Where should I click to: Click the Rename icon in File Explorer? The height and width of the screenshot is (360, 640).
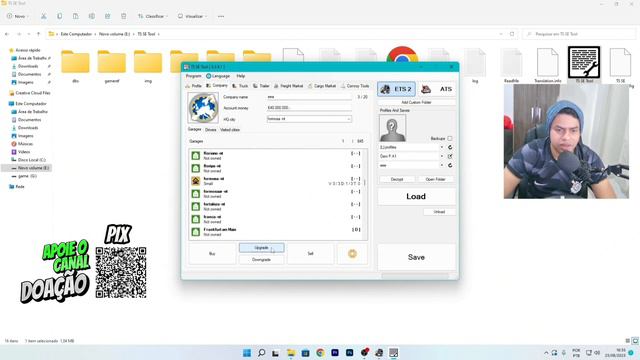click(91, 16)
